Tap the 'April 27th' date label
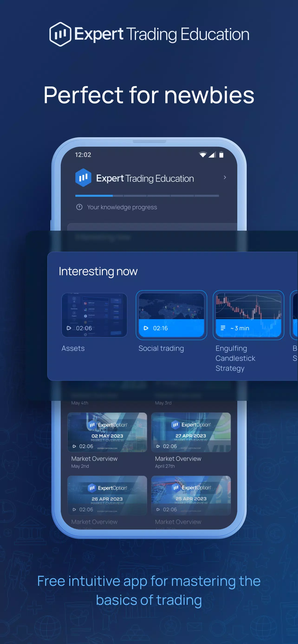The height and width of the screenshot is (644, 298). pyautogui.click(x=165, y=466)
